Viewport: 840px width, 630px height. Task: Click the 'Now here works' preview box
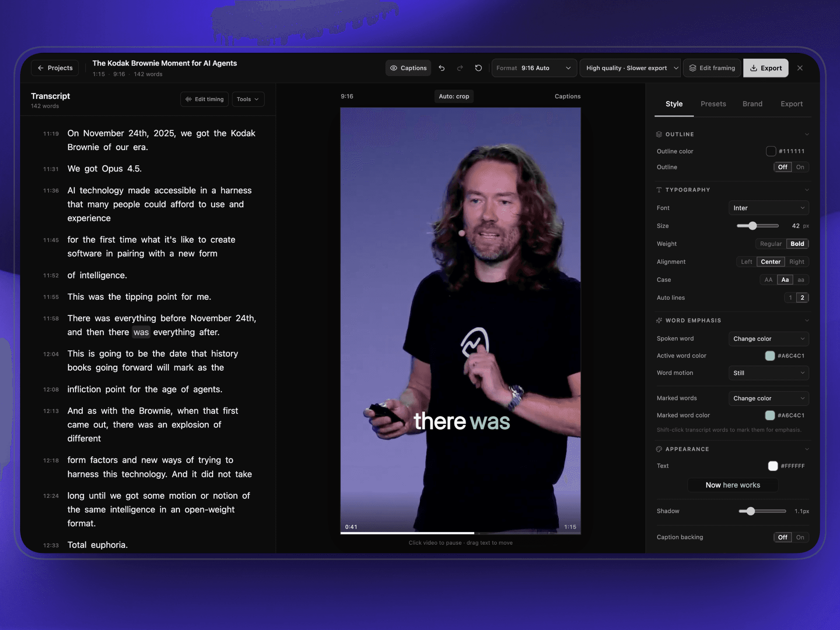coord(733,486)
